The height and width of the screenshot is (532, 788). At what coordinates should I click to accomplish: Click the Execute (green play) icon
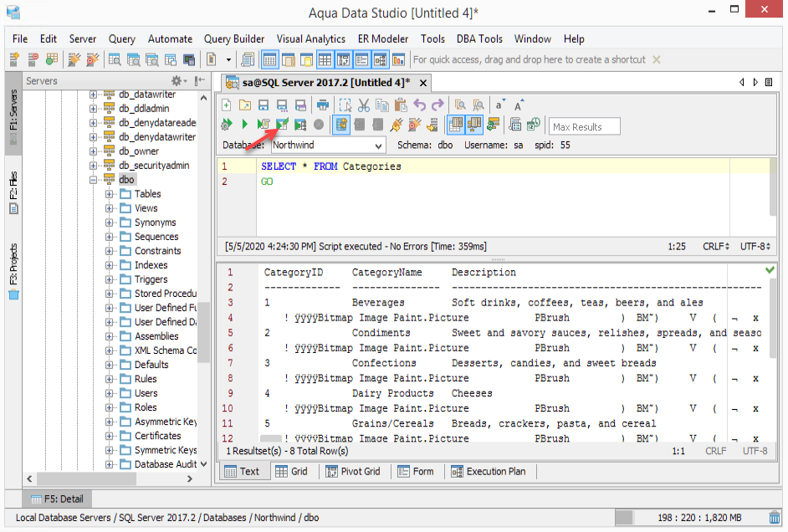pyautogui.click(x=245, y=125)
